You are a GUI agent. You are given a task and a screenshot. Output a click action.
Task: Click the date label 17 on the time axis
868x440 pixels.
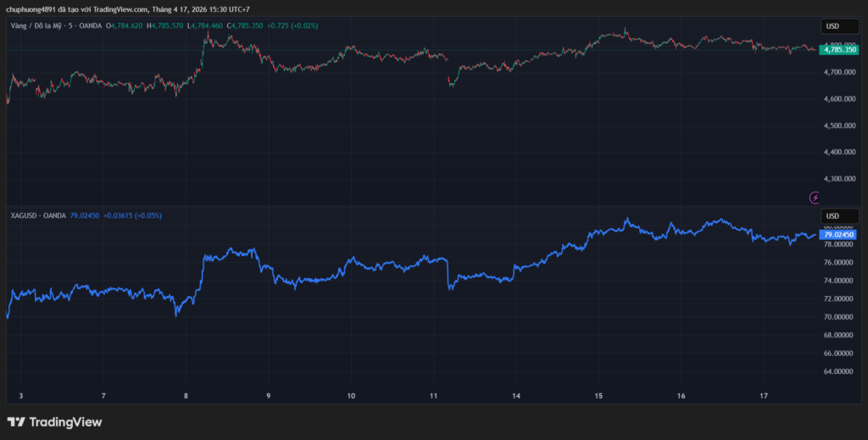pyautogui.click(x=763, y=396)
